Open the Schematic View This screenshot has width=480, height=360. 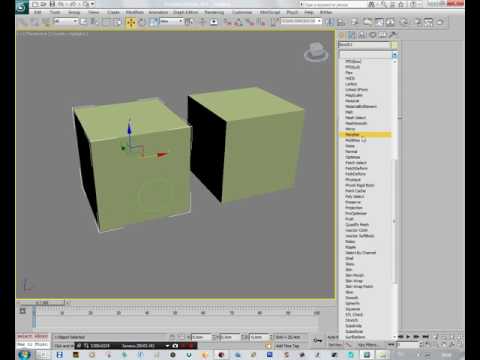[x=390, y=22]
